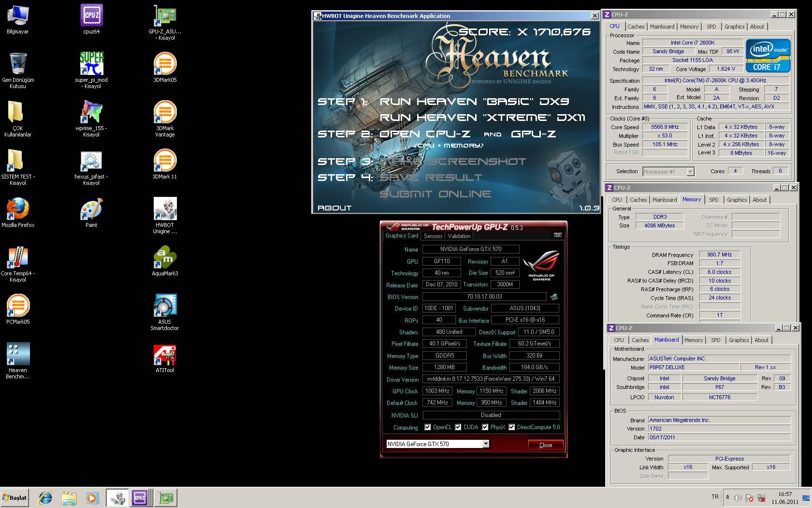
Task: Switch to Memory tab in Mainboard CPU-Z window
Action: point(693,340)
